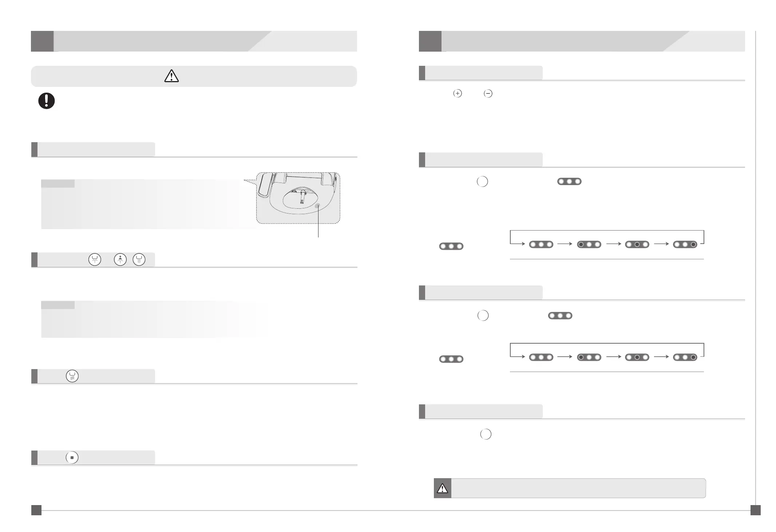776x532 pixels.
Task: Click the warning triangle in the top banner
Action: (171, 76)
